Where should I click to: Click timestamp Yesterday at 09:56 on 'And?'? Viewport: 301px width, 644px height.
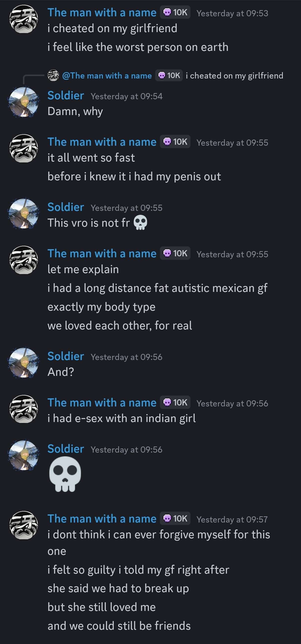tap(126, 357)
